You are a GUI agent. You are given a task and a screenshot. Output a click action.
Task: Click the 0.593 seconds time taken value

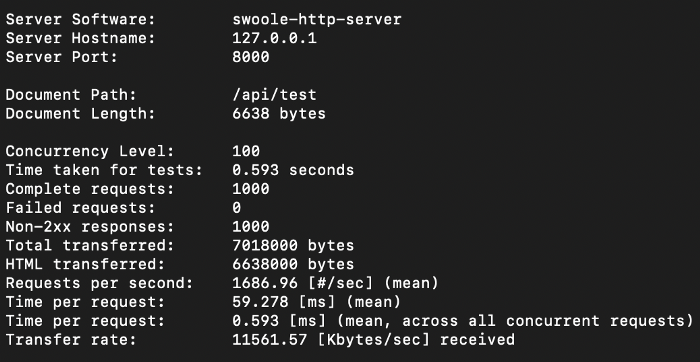coord(293,170)
